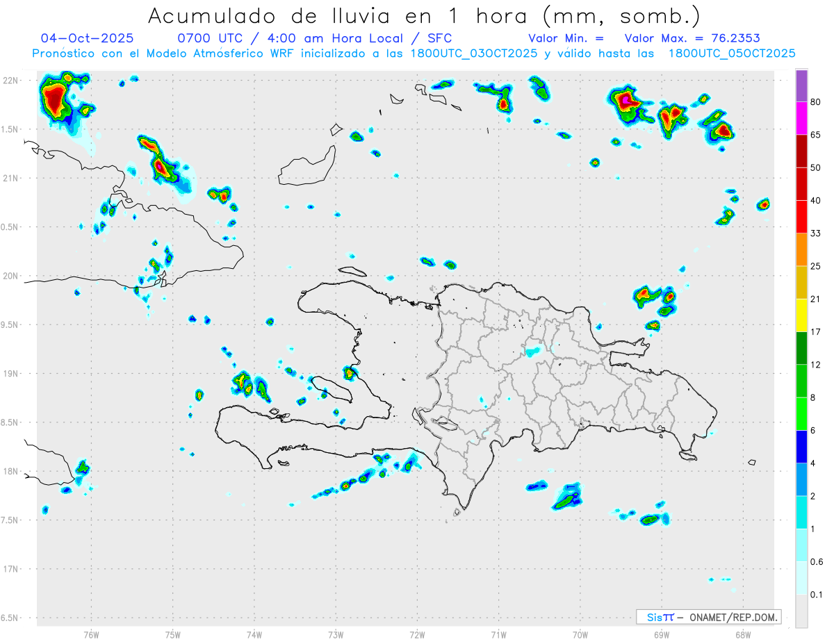Viewport: 834px width, 644px height.
Task: Click the 80 value label on color scale
Action: pyautogui.click(x=817, y=102)
